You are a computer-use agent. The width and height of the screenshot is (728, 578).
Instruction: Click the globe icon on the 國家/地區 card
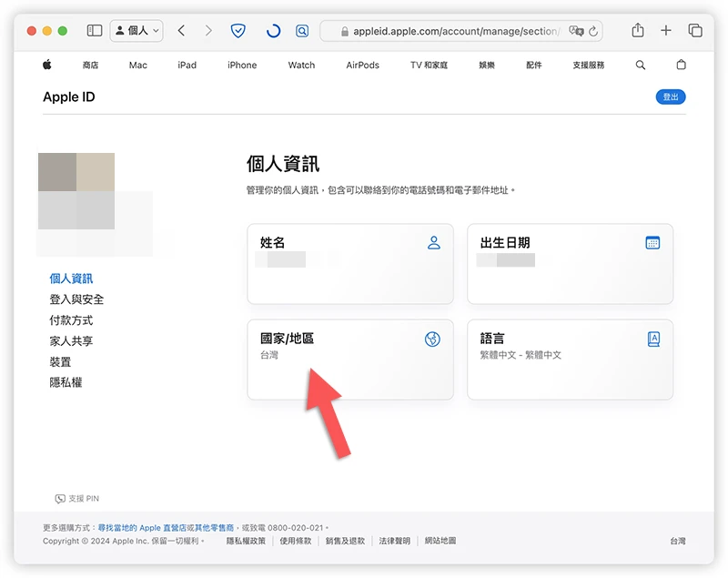(x=434, y=338)
